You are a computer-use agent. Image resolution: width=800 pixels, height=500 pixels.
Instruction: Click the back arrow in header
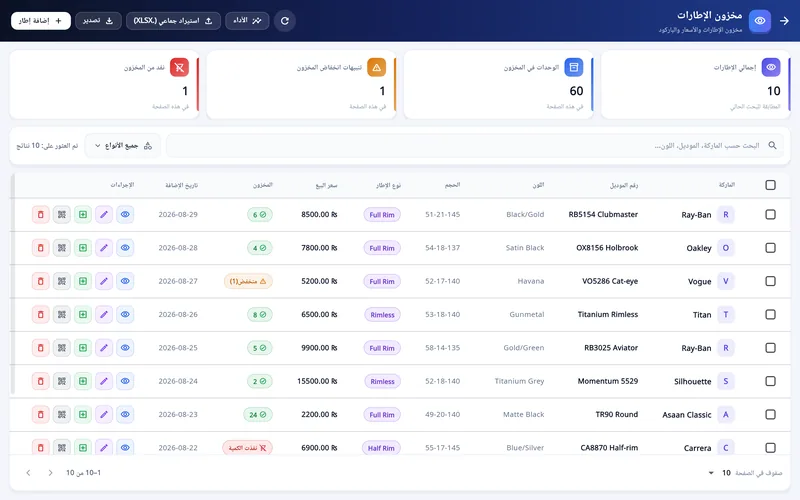coord(784,21)
